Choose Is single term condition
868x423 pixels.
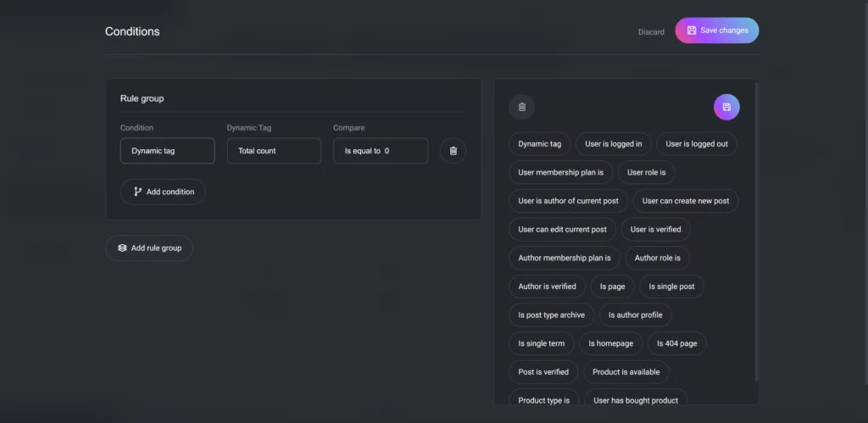tap(542, 343)
